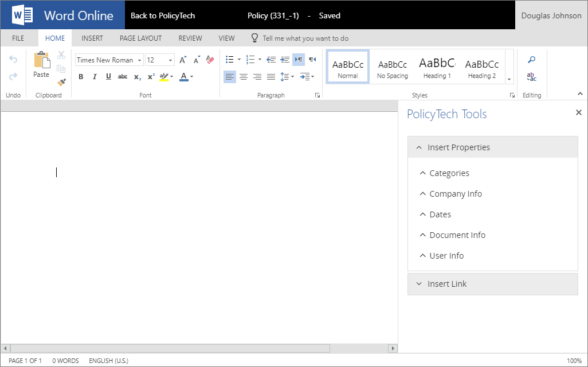Apply yellow text highlight color
The width and height of the screenshot is (588, 367).
coord(164,76)
